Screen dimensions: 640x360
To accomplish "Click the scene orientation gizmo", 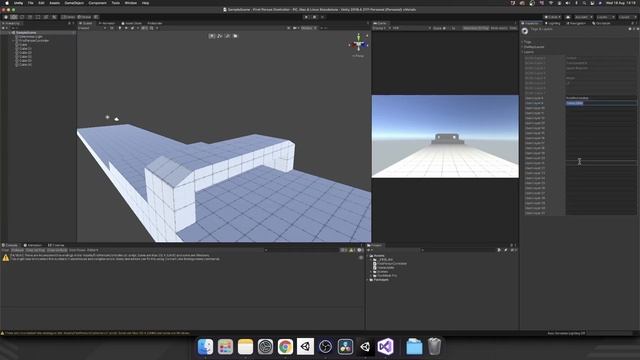I will (358, 44).
